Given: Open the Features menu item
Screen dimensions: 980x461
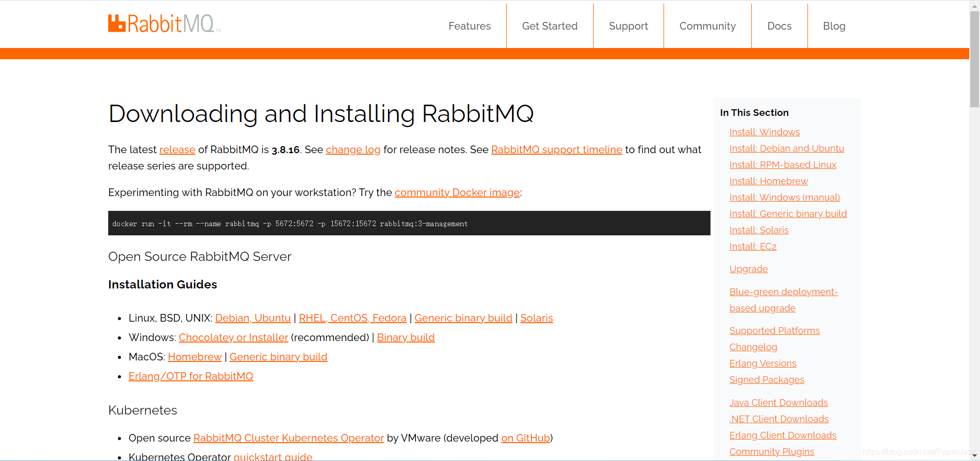Looking at the screenshot, I should 470,26.
